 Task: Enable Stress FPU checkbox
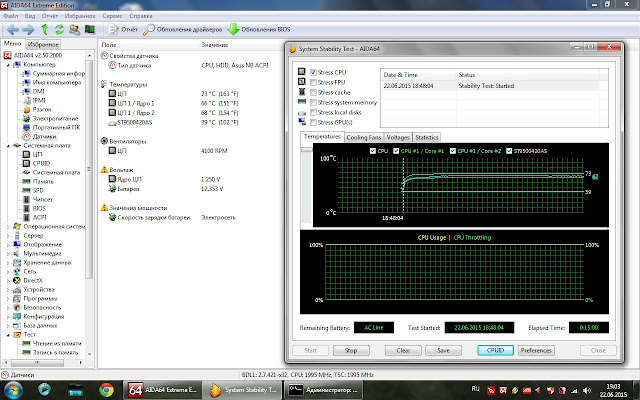(313, 82)
